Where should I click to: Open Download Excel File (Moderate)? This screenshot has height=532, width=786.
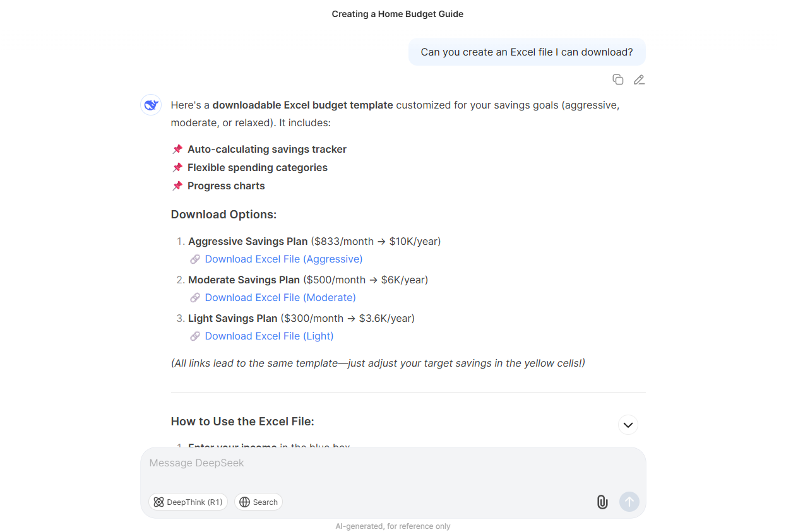[280, 297]
